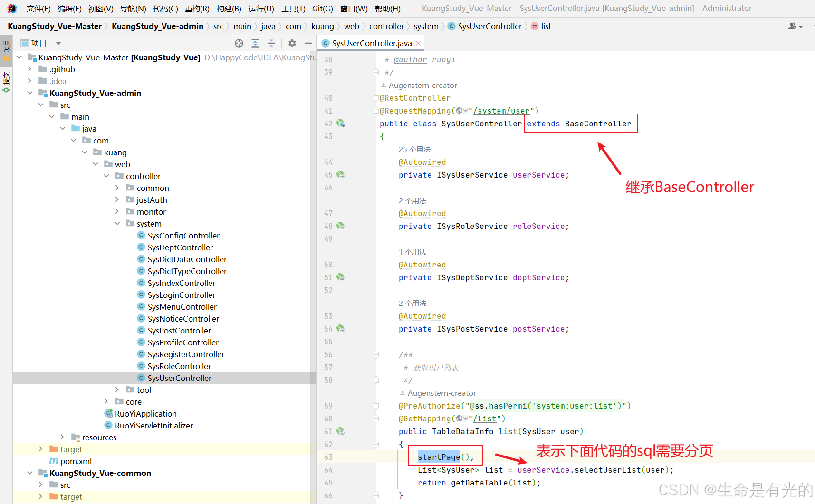
Task: Click the globe icon in @GetMapping annotation
Action: click(x=460, y=418)
